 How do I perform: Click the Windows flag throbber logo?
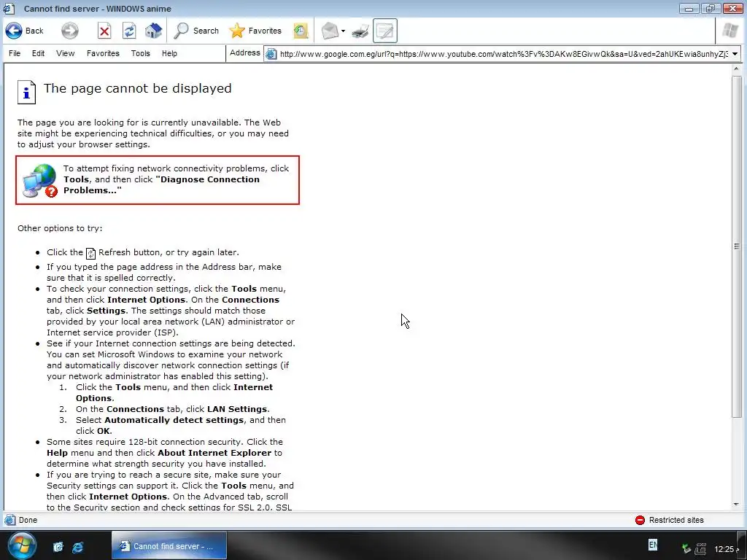[x=729, y=31]
